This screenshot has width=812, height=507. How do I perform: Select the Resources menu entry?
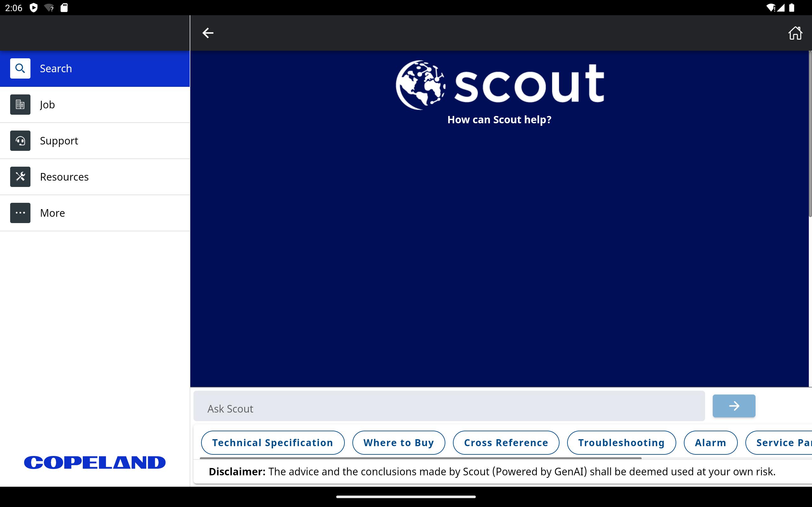[x=95, y=177]
